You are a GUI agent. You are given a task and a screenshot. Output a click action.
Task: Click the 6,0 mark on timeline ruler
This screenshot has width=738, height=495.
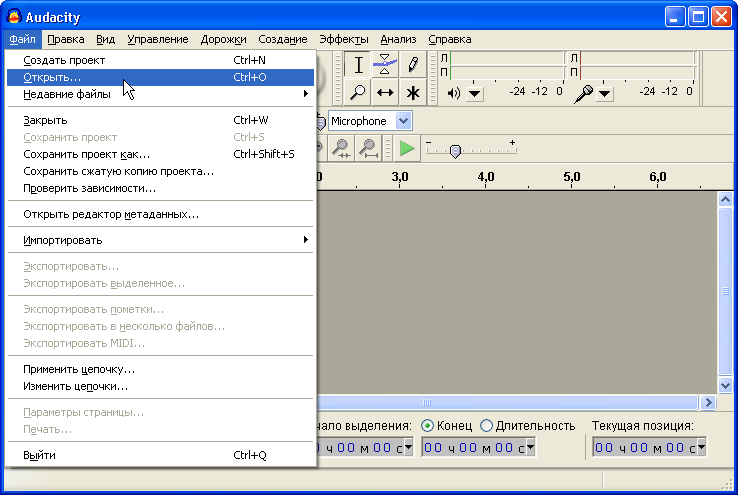(658, 177)
